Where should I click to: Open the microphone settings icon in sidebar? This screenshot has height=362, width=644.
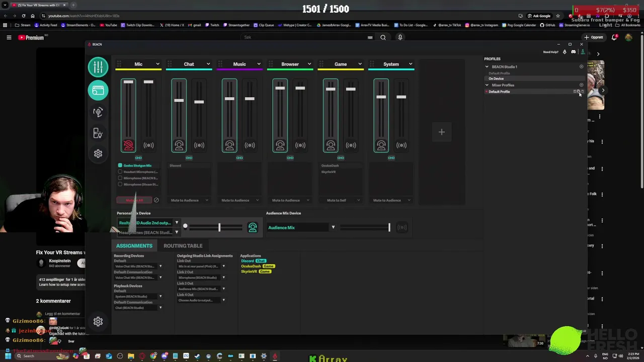[x=98, y=112]
